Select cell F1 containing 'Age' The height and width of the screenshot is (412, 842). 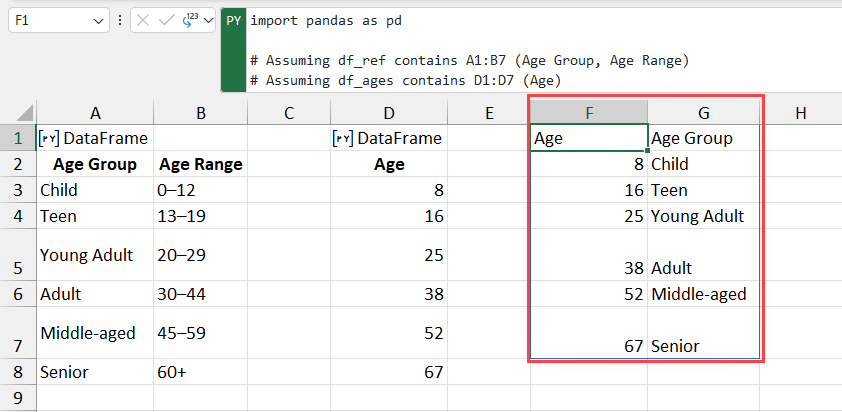[x=589, y=138]
